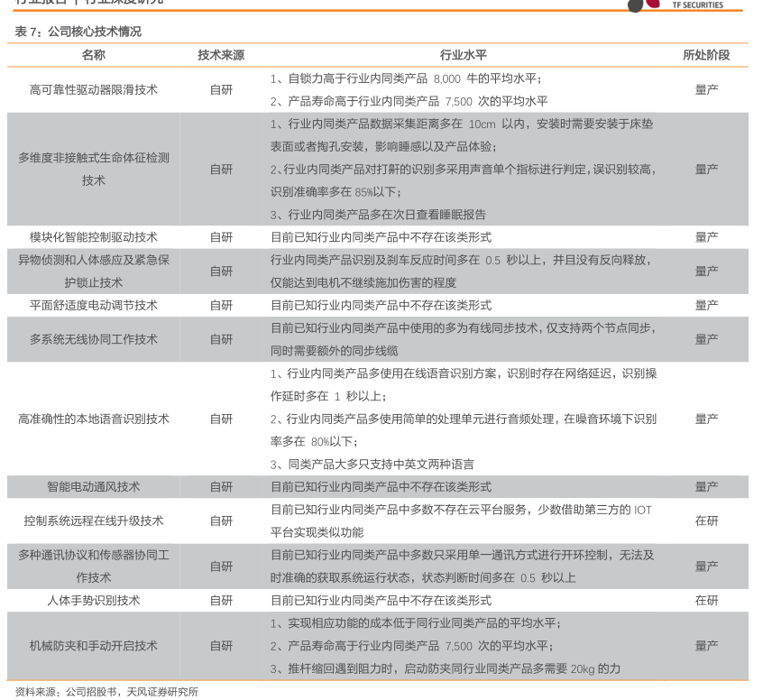Click the "多种通讯协议和传感器协同工作技术" name cell
Viewport: 772px width, 700px height.
(x=93, y=566)
